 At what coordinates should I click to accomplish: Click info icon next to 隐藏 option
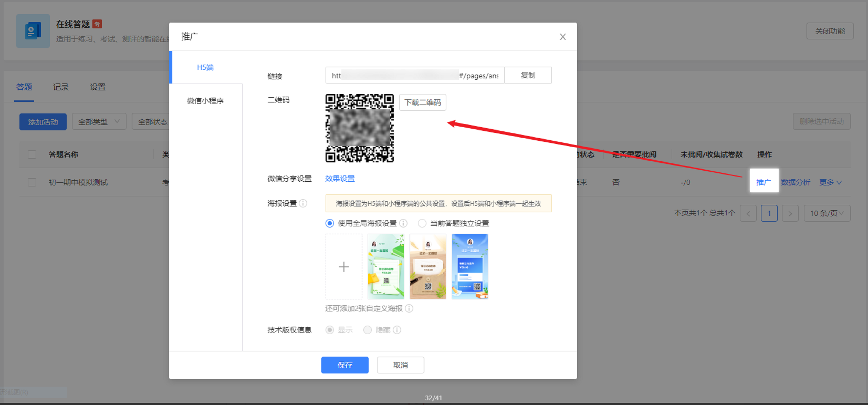click(397, 330)
